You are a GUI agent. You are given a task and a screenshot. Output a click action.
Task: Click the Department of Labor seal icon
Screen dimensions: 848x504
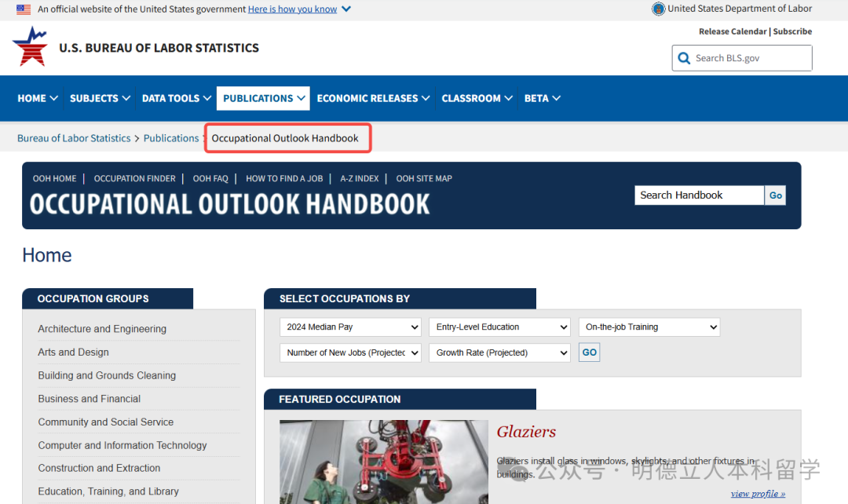[658, 9]
